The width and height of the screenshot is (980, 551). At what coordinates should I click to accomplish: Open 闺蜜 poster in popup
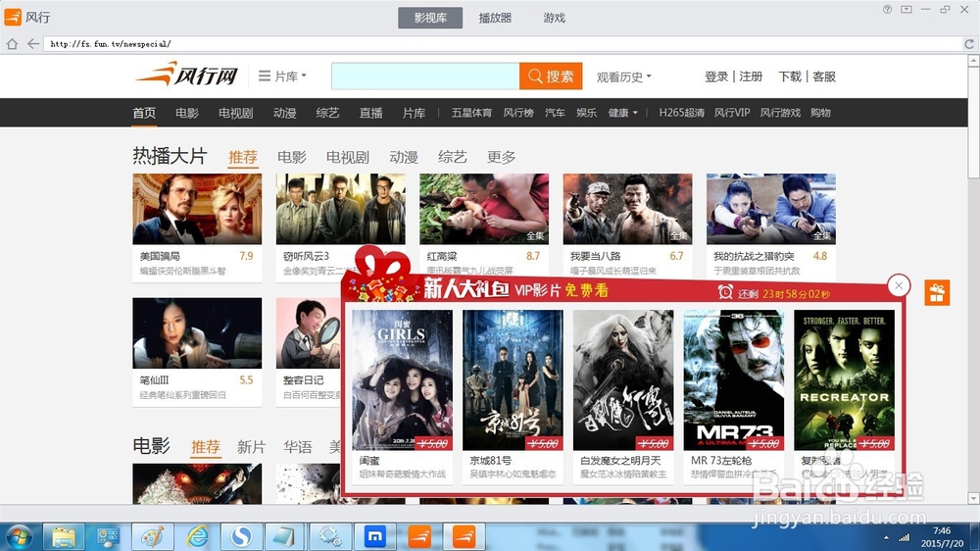[402, 380]
